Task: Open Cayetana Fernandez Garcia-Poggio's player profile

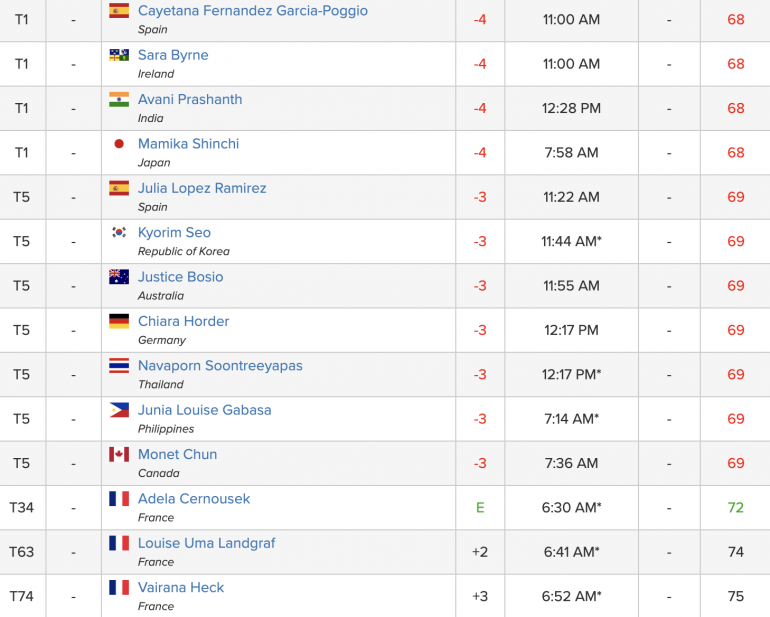Action: (x=252, y=11)
